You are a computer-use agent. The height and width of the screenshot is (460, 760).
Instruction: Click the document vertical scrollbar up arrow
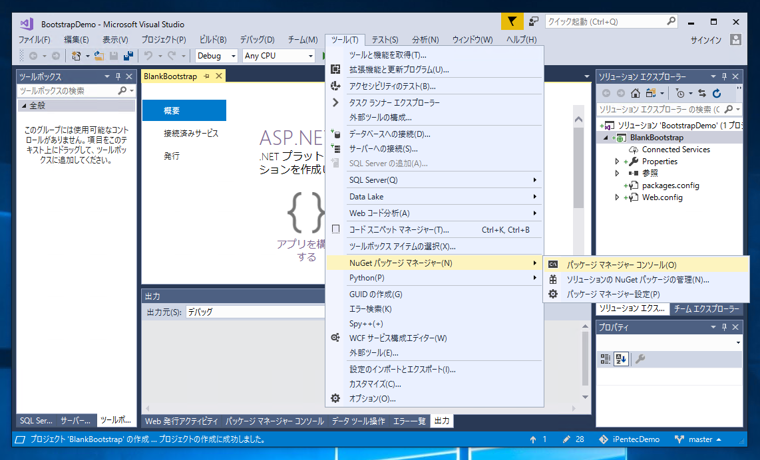click(578, 119)
